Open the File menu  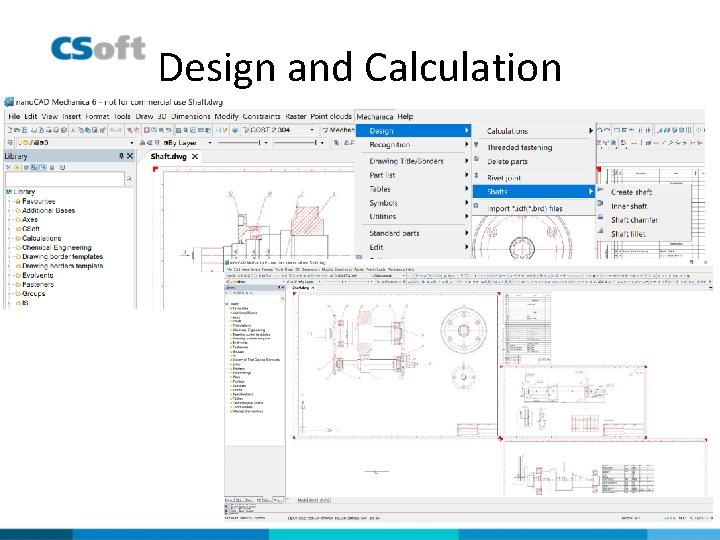pyautogui.click(x=14, y=117)
